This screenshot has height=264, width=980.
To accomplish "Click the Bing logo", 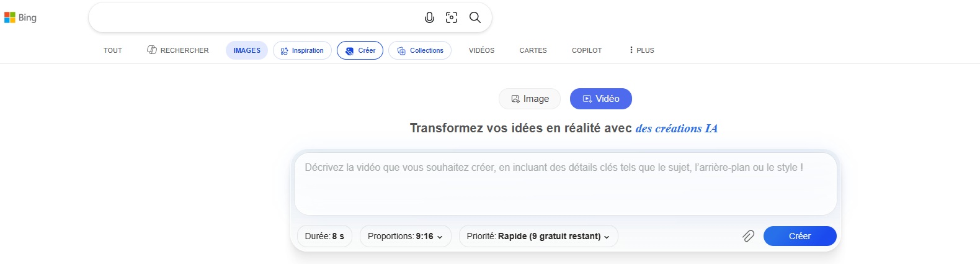I will [x=20, y=17].
